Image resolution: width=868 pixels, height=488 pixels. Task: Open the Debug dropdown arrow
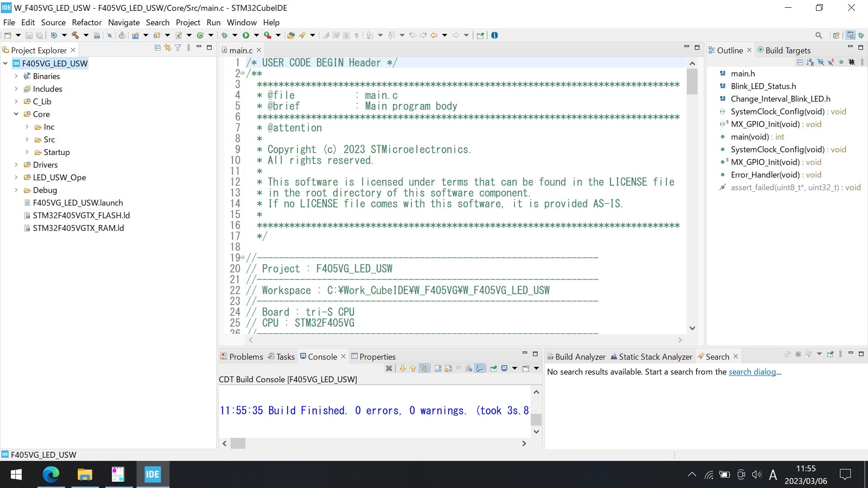[x=235, y=35]
